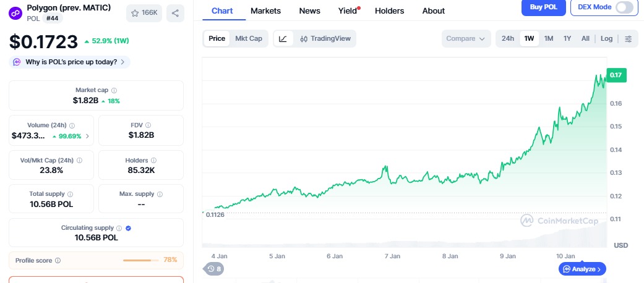Switch to TradingView candlestick chart
Viewport: 644px width, 283px height.
325,38
